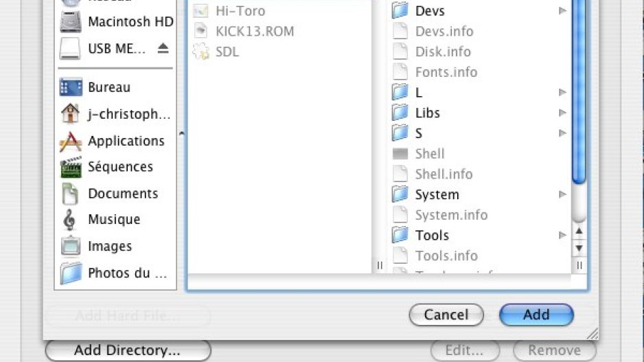Select the Shell file name

(x=430, y=154)
